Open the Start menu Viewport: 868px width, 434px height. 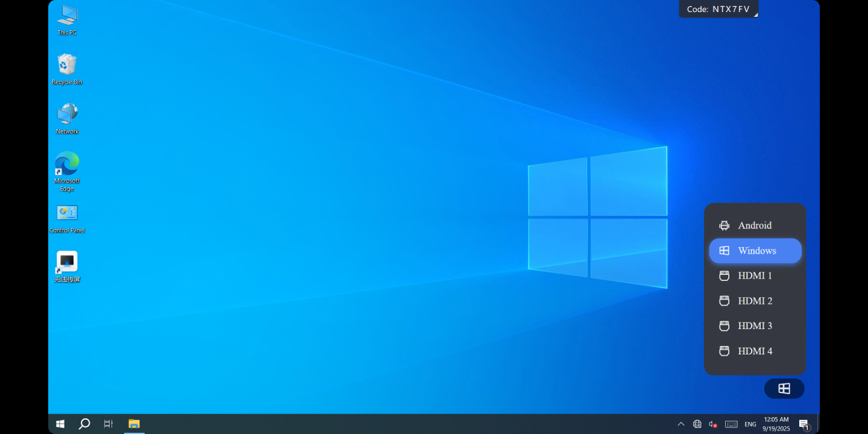tap(60, 424)
